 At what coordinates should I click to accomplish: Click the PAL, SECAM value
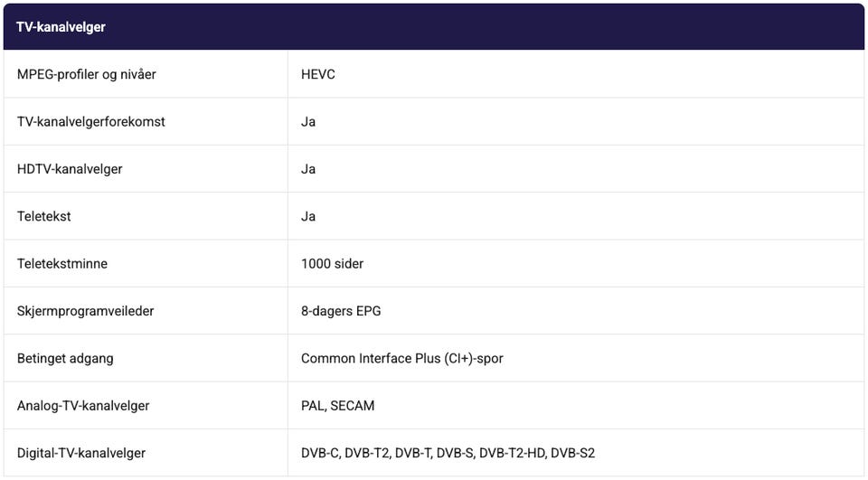click(337, 406)
